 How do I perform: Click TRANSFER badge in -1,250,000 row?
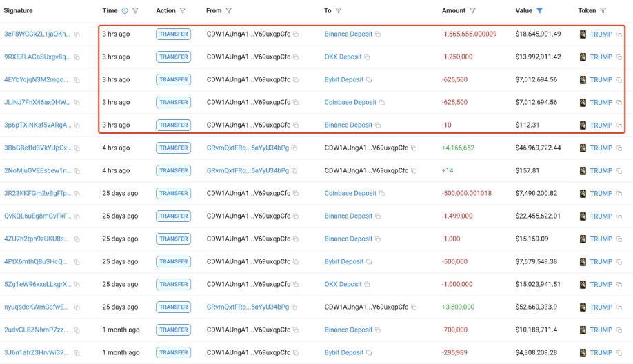coord(173,57)
